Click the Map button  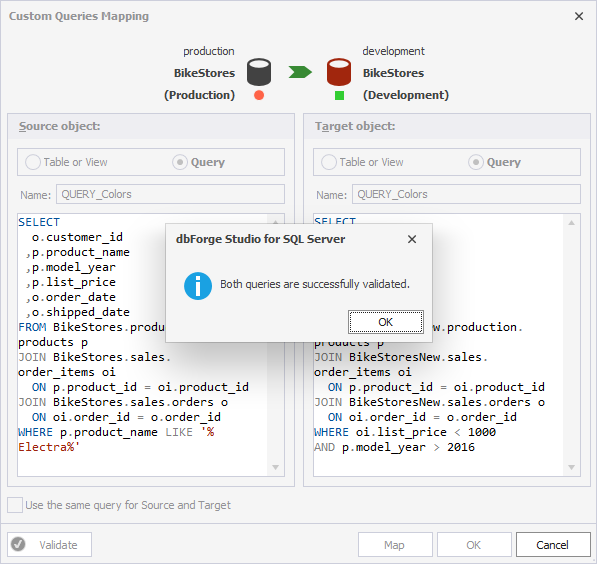(395, 545)
